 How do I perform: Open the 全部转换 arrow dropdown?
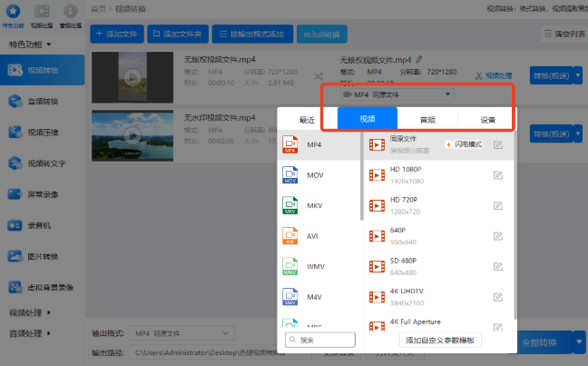tap(579, 342)
